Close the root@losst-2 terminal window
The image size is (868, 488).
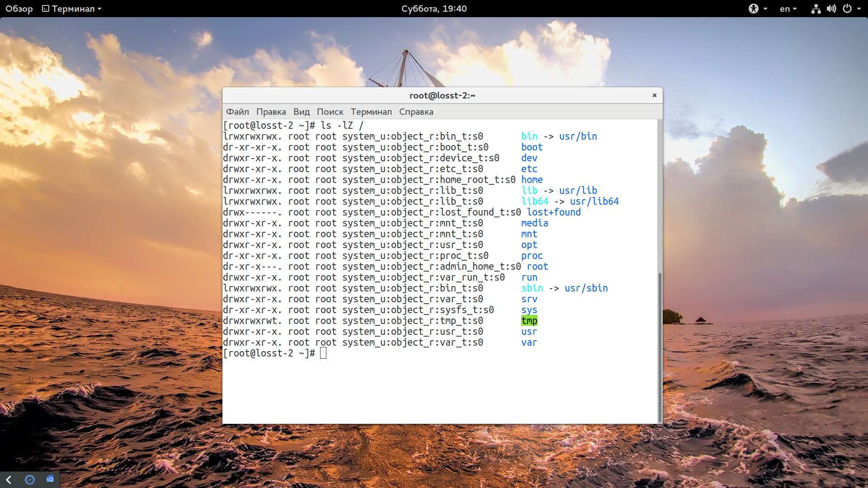(654, 95)
